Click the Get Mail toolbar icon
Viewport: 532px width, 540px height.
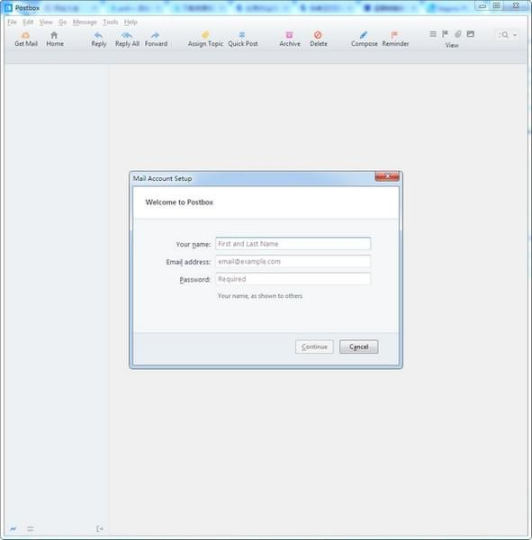click(x=25, y=35)
